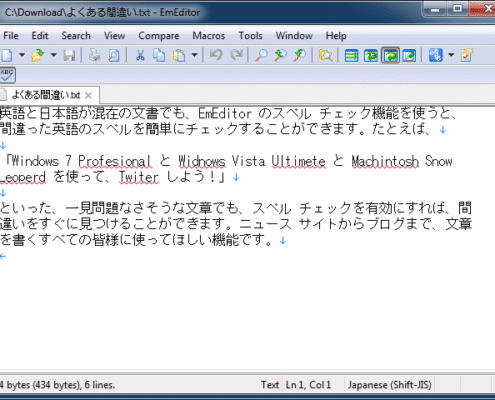
Task: Open Find in Files folder-magnifier icon
Action: pyautogui.click(x=325, y=55)
